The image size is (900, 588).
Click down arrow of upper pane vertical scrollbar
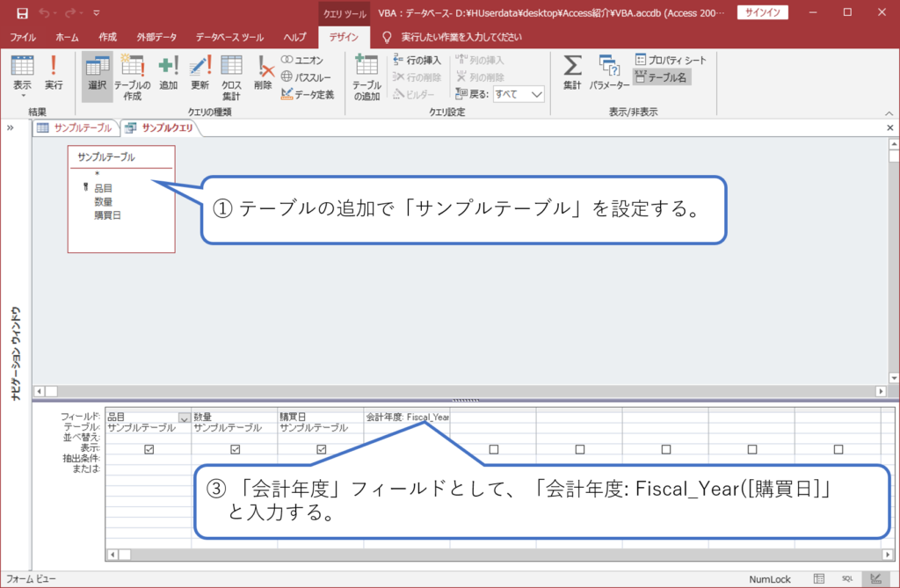pos(894,378)
